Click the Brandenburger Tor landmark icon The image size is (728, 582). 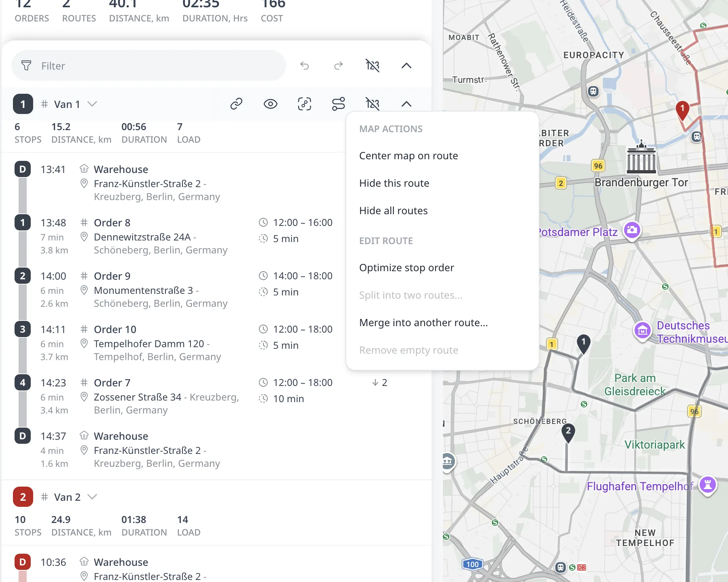[x=641, y=157]
